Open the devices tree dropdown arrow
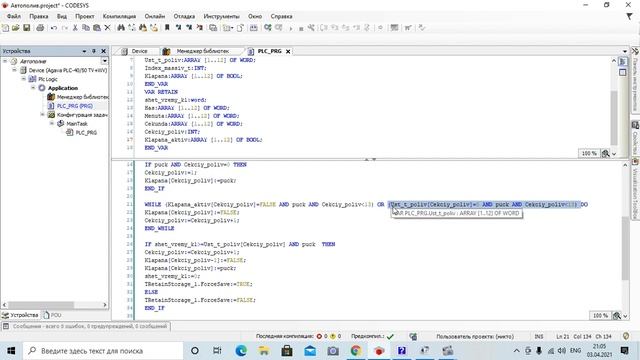 (104, 61)
